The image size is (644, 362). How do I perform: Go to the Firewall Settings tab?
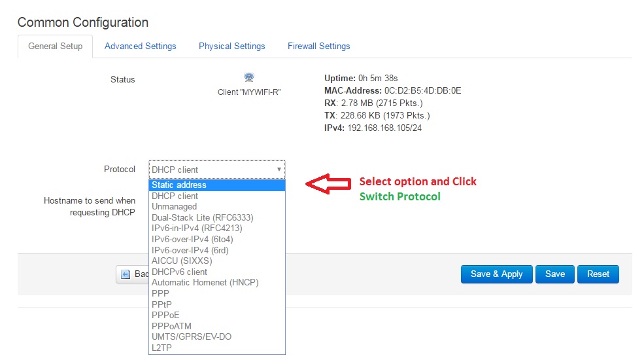[x=318, y=46]
